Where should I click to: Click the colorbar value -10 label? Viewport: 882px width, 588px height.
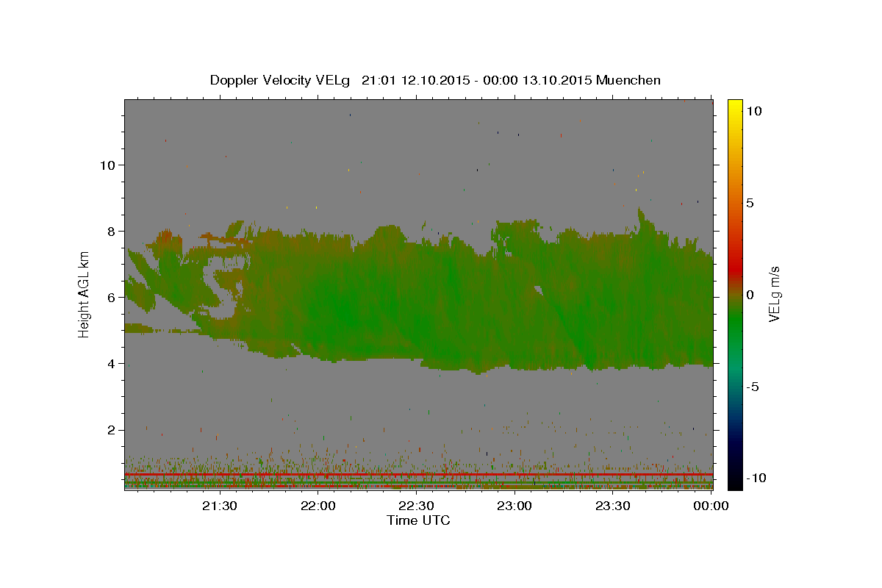pyautogui.click(x=756, y=478)
